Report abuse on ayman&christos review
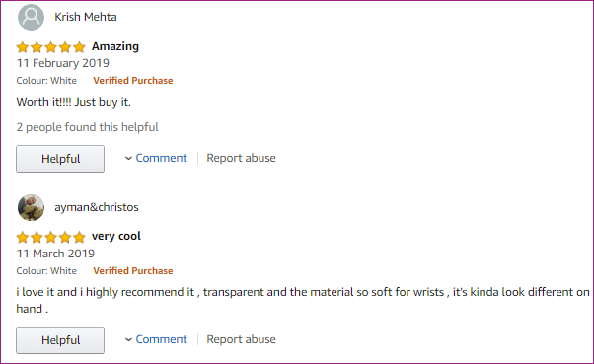 point(241,339)
